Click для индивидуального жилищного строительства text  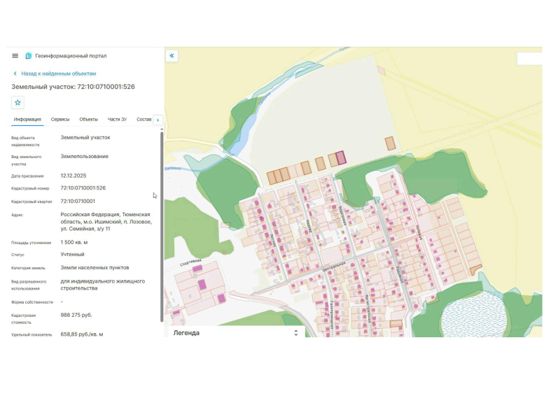102,285
